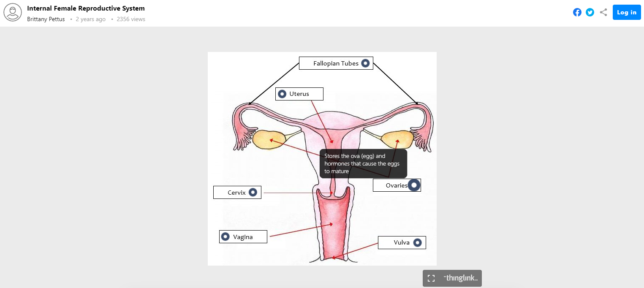644x288 pixels.
Task: Click the ThingLink logo
Action: 461,278
